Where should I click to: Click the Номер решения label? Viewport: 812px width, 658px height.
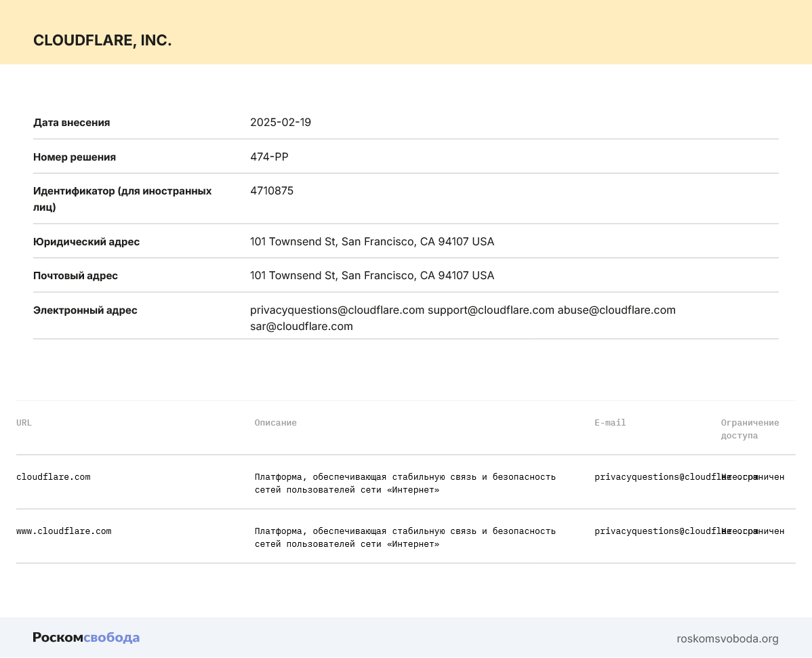[75, 157]
